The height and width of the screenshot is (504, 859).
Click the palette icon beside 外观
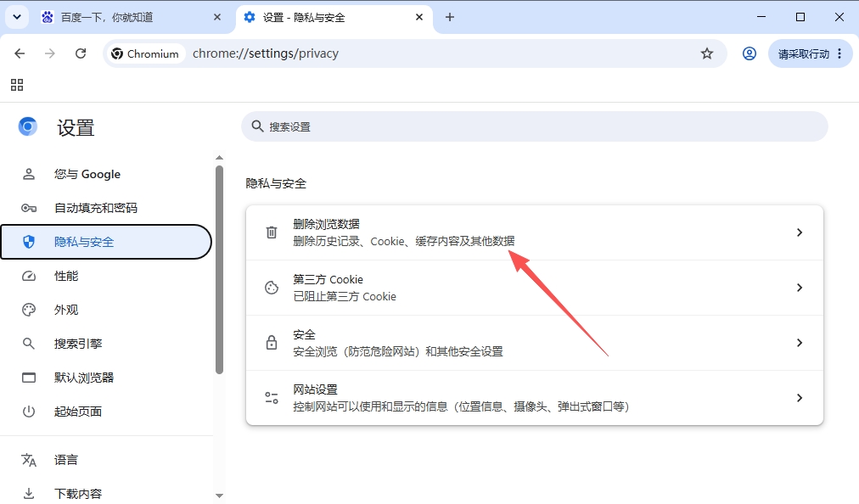click(29, 310)
